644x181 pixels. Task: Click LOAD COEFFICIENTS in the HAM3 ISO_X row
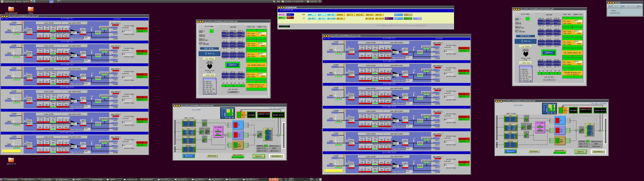397,43
